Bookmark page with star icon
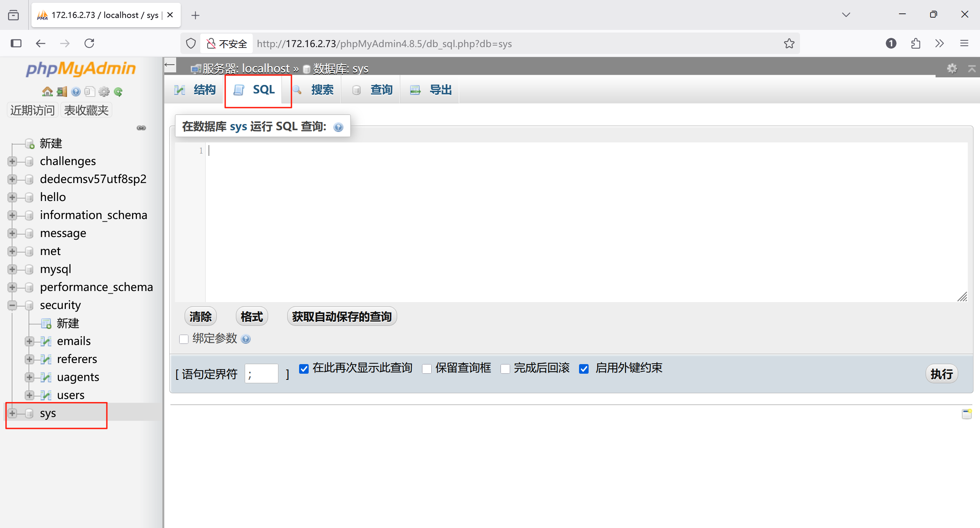 tap(789, 44)
